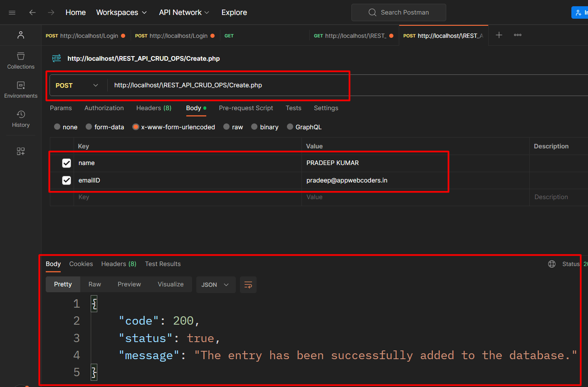The image size is (588, 387).
Task: Switch to the Authorization tab
Action: coord(104,108)
